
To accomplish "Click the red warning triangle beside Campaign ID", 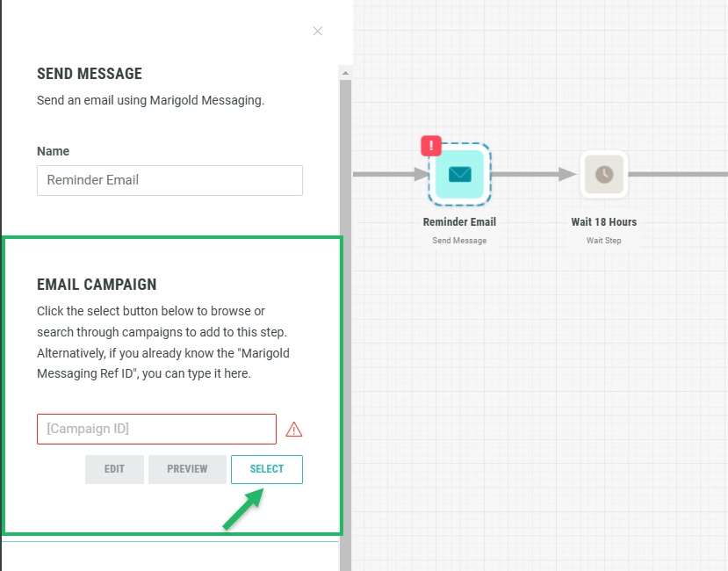I will point(294,430).
